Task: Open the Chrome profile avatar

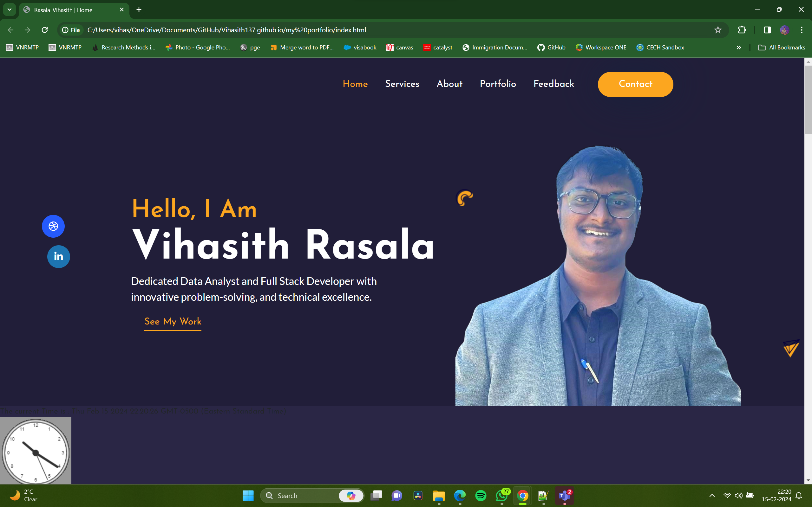Action: pos(784,30)
